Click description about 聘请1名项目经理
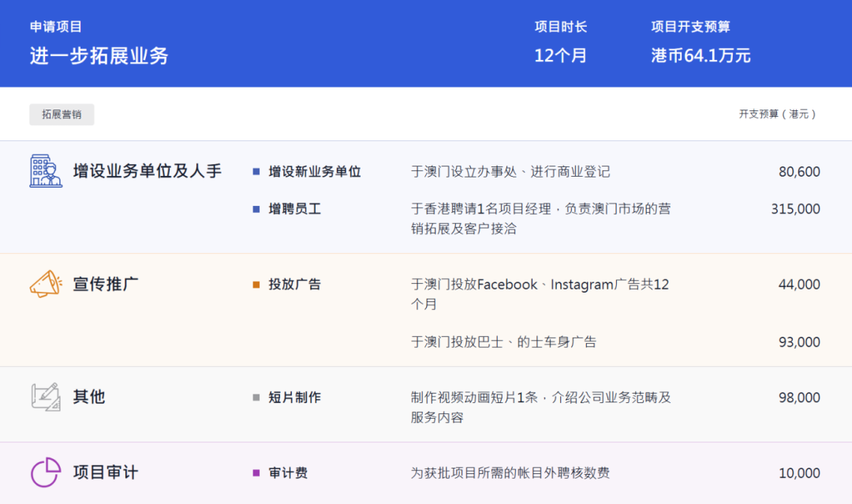Screen dimensions: 852x504 [x=540, y=218]
